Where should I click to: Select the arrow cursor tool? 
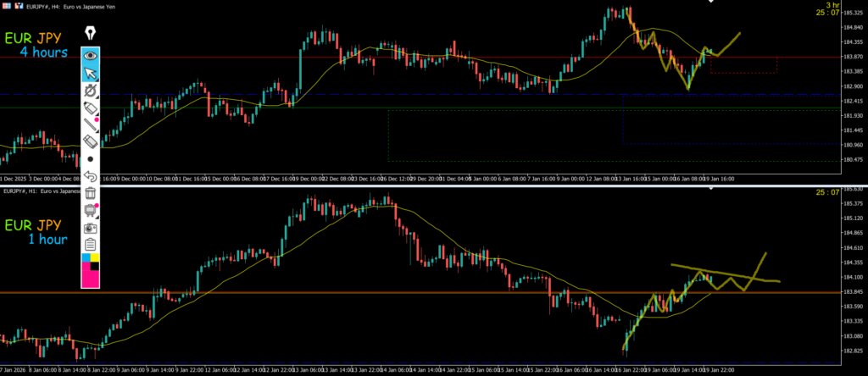90,73
